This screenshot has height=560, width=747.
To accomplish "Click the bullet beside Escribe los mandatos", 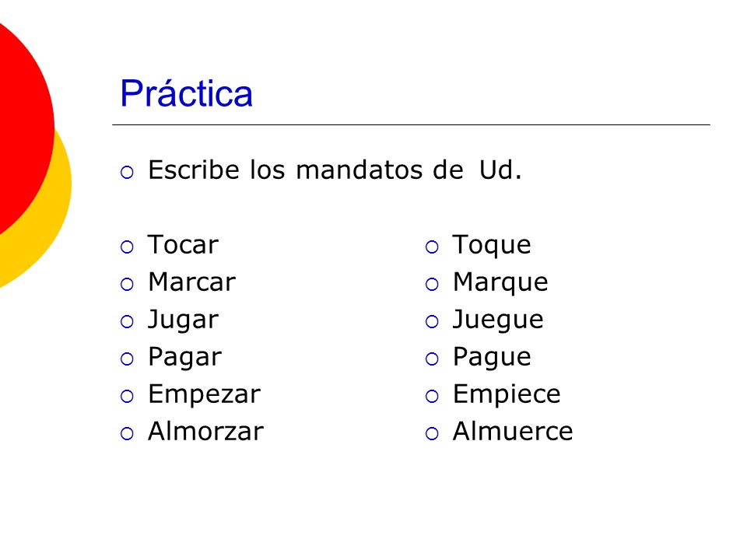I will point(127,173).
